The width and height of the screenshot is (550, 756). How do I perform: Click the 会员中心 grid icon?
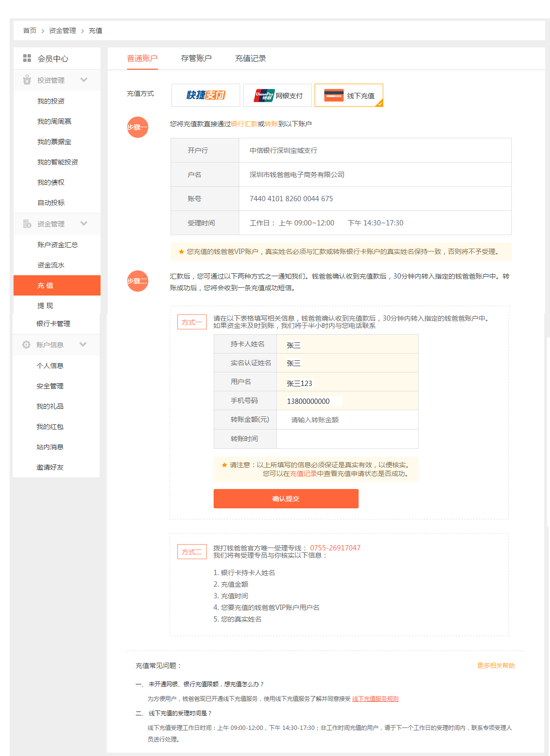27,58
